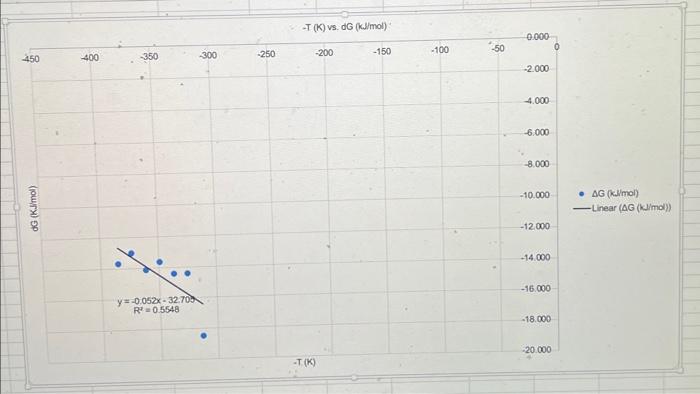
Task: Select the leftmost blue data point
Action: coord(118,264)
